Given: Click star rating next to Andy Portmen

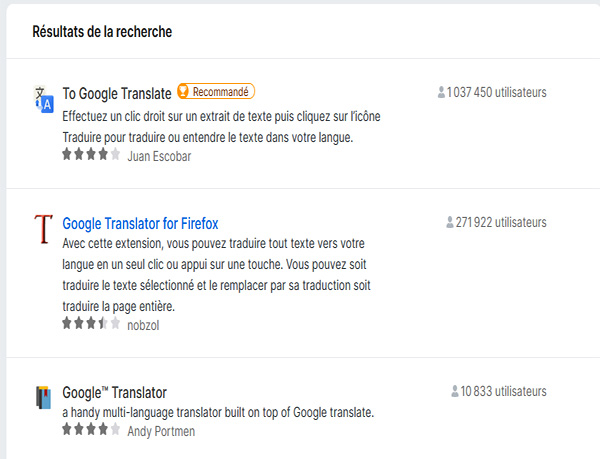Looking at the screenshot, I should pyautogui.click(x=91, y=429).
